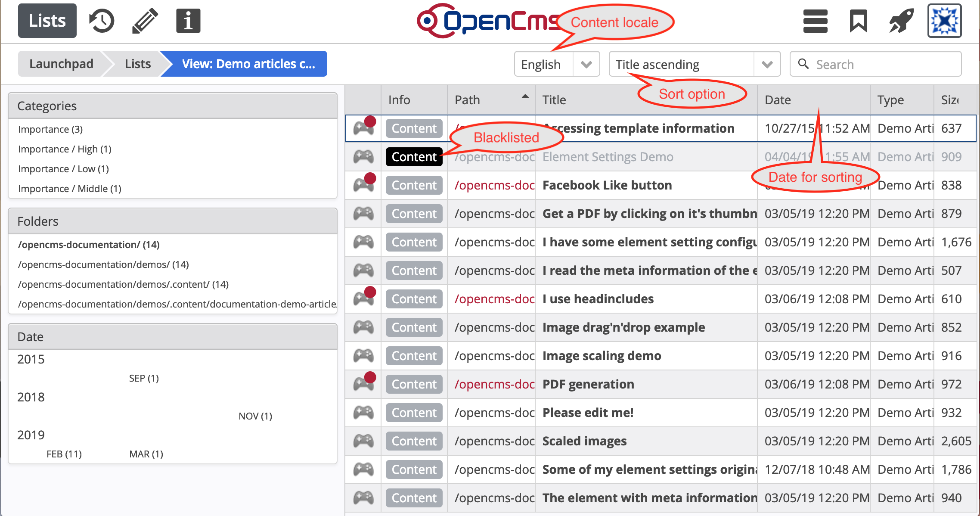Viewport: 980px width, 516px height.
Task: Sort table by Title column header
Action: 646,100
